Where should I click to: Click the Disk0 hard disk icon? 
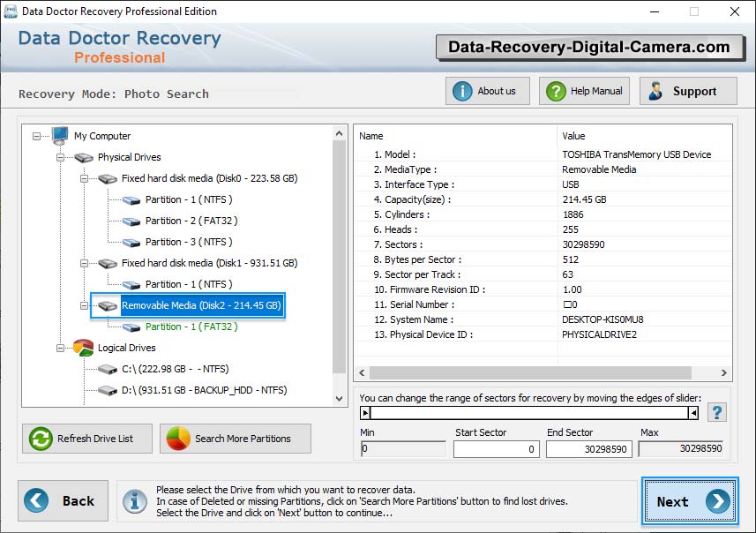[108, 178]
